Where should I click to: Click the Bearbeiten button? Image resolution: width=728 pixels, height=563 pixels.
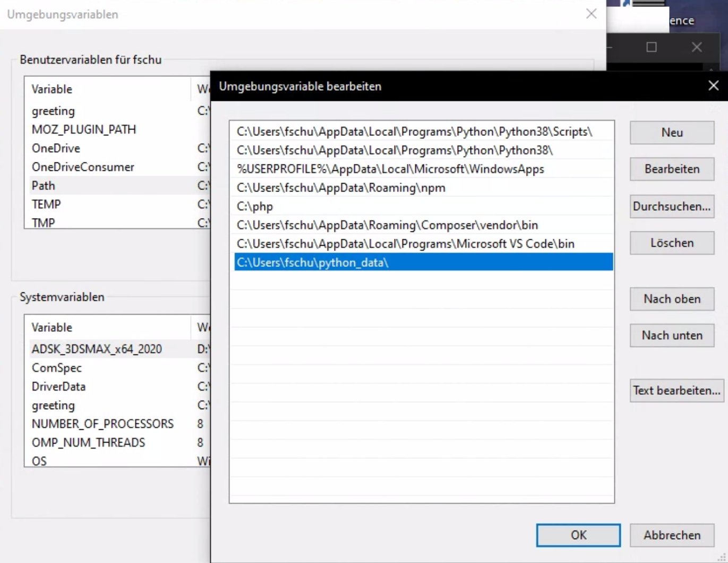pos(671,169)
